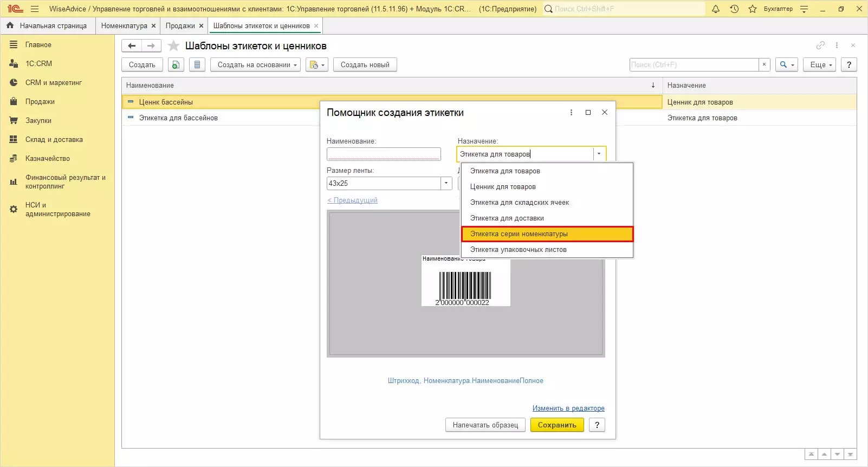Screen dimensions: 868x467
Task: Jump to the first record arrow
Action: pyautogui.click(x=811, y=454)
